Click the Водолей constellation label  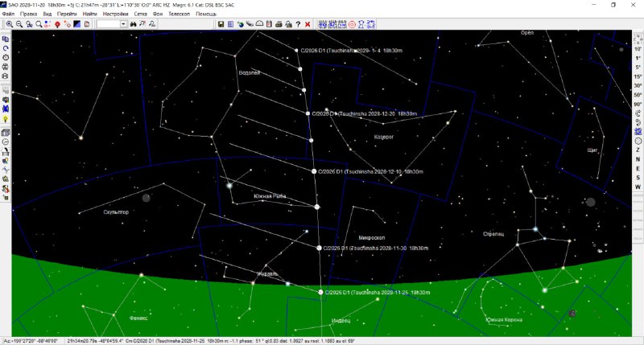coord(250,72)
